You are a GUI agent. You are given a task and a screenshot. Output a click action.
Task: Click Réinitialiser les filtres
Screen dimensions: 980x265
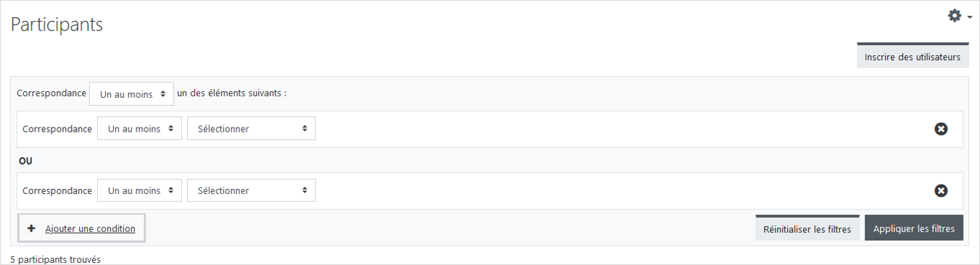807,228
